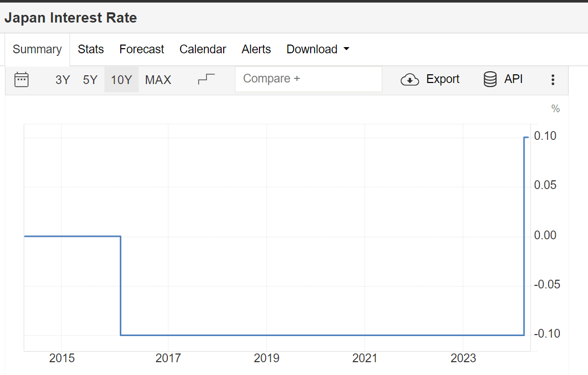The height and width of the screenshot is (375, 588).
Task: Enable the MAX time range
Action: click(158, 79)
